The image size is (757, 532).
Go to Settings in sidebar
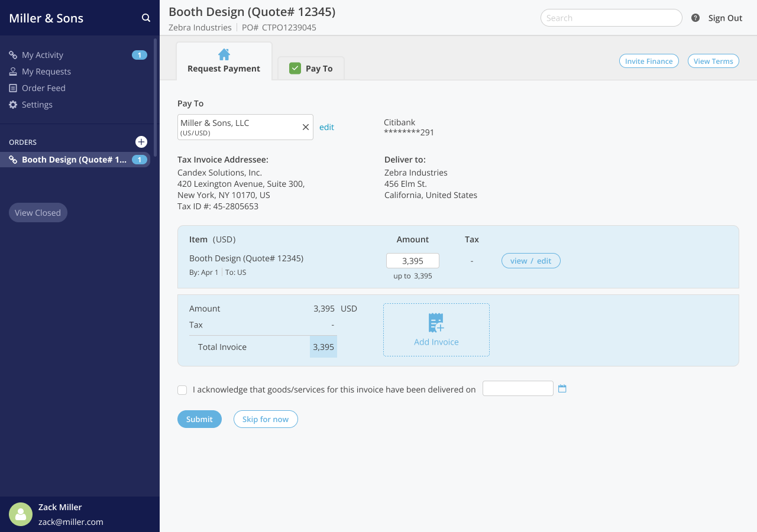(x=37, y=105)
